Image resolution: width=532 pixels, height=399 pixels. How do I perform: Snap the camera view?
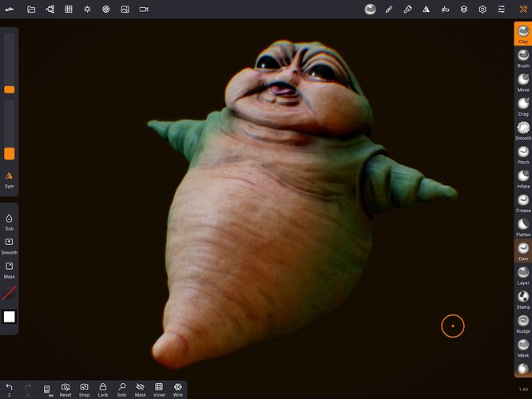pos(84,389)
